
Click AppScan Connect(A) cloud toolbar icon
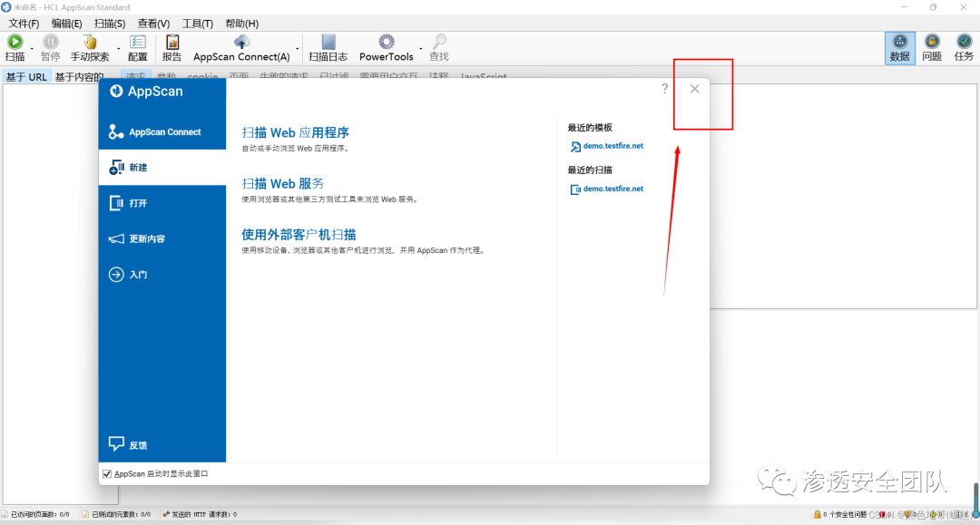coord(241,42)
